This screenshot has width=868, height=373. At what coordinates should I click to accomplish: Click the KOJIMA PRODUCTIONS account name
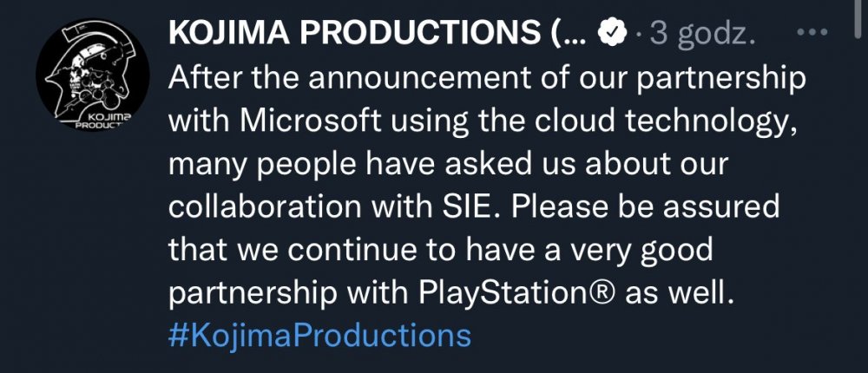(x=356, y=34)
